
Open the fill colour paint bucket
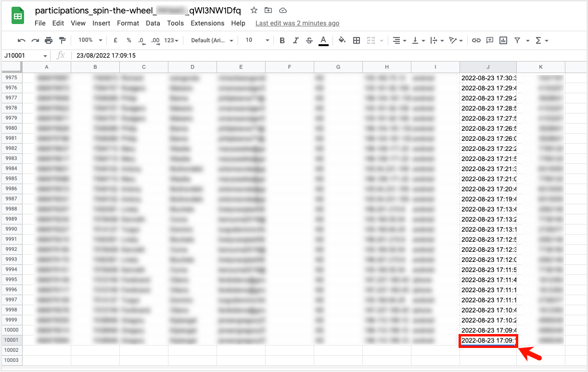342,40
